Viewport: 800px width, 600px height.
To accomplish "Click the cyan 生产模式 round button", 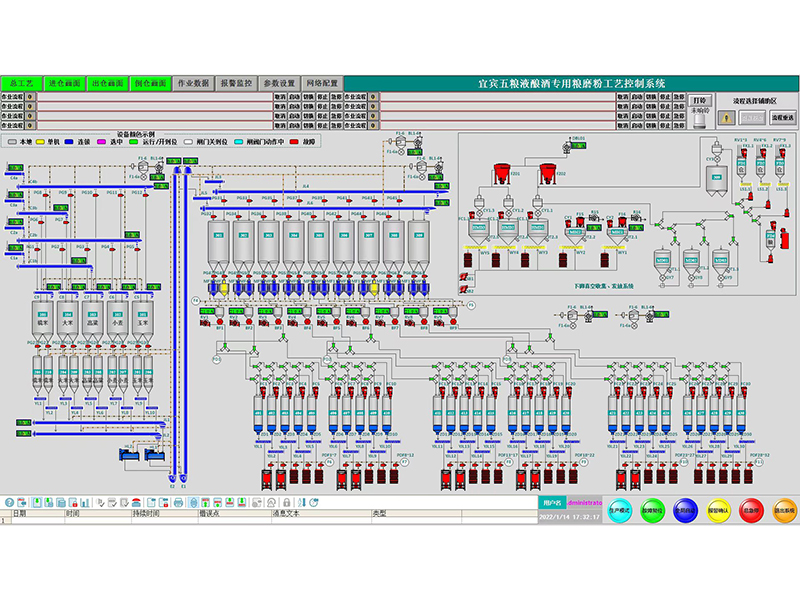I will click(620, 510).
